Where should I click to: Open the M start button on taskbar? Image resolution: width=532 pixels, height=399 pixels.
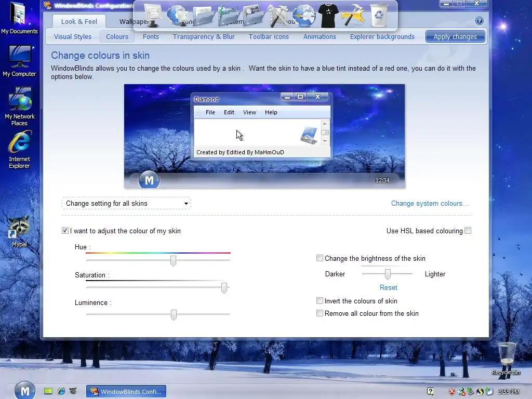point(25,391)
